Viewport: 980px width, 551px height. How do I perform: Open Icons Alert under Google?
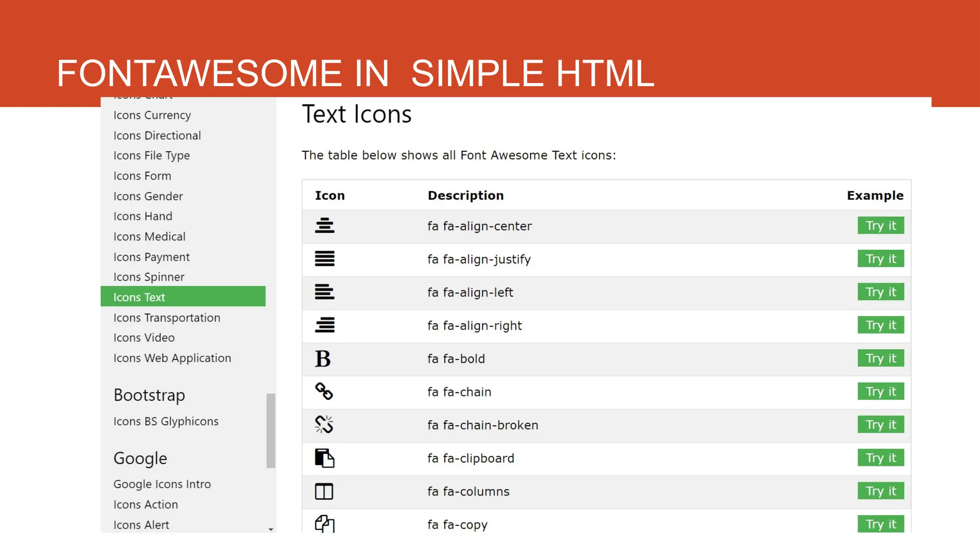[141, 525]
